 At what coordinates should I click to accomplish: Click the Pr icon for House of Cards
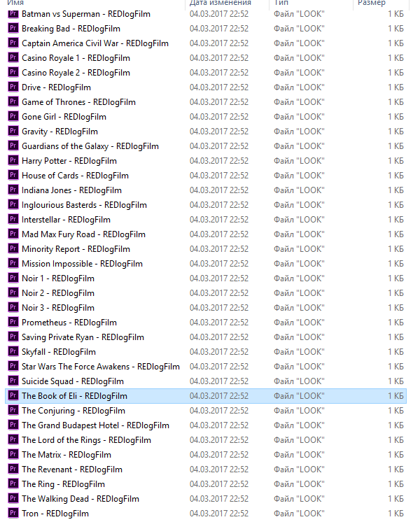(x=13, y=176)
